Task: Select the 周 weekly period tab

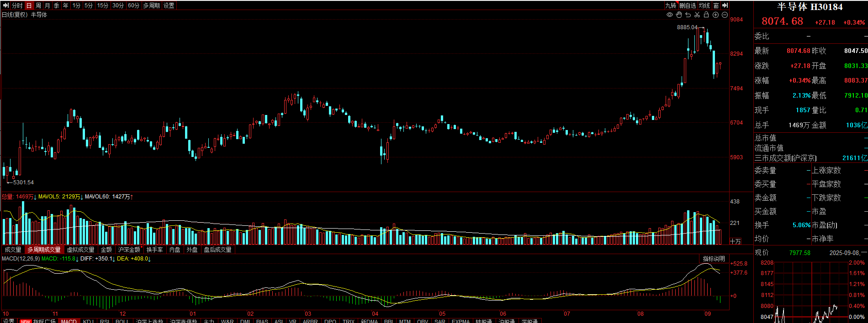Action: point(38,5)
